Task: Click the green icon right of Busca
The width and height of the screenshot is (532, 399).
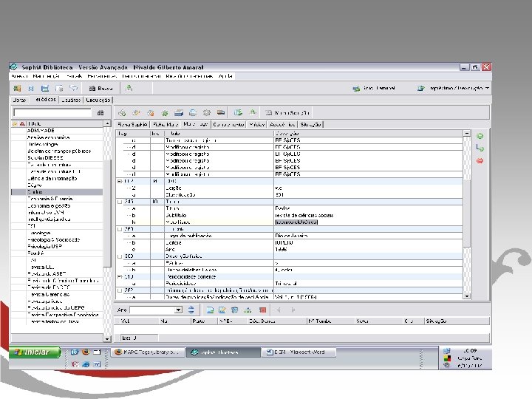Action: click(129, 88)
